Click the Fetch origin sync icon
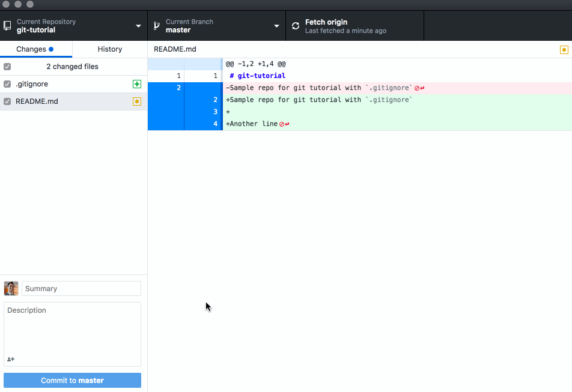The image size is (572, 392). pyautogui.click(x=295, y=26)
